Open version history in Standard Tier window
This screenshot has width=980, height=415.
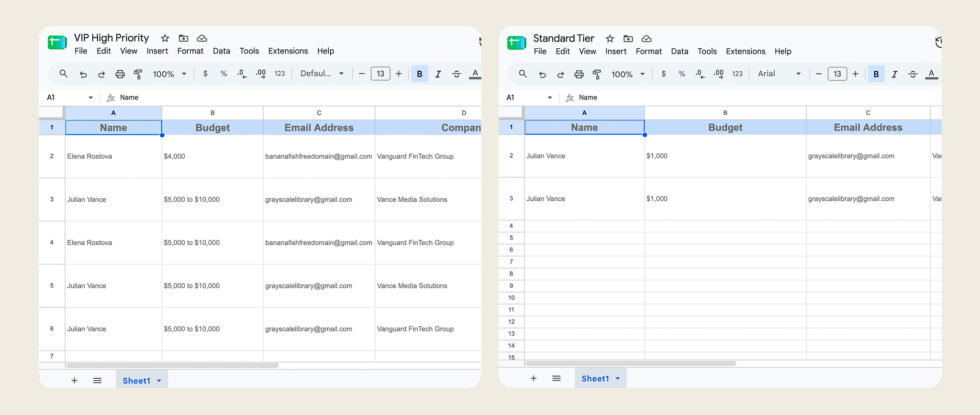click(938, 43)
